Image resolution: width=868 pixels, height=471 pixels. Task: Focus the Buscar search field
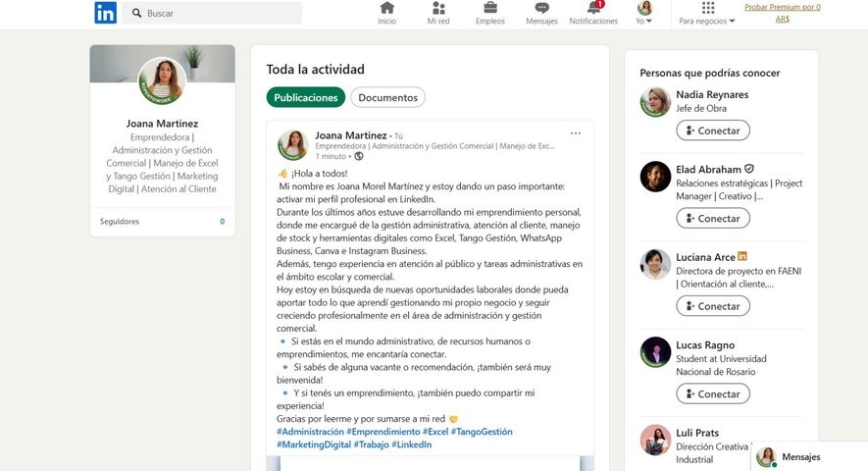pos(212,13)
